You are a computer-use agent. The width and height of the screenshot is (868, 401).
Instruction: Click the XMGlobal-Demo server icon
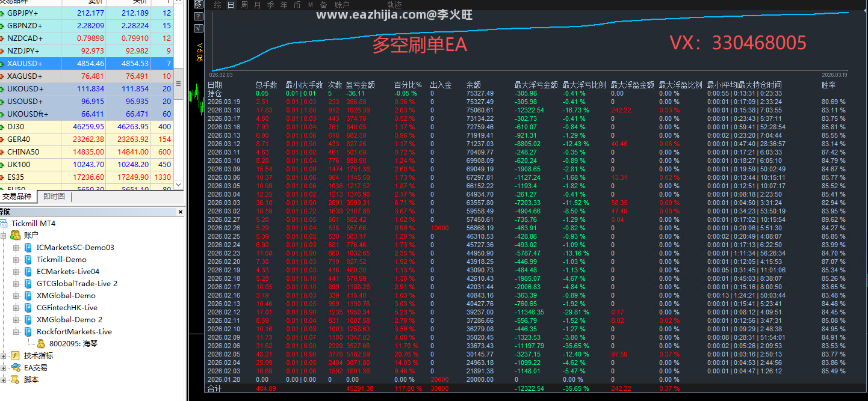point(28,296)
